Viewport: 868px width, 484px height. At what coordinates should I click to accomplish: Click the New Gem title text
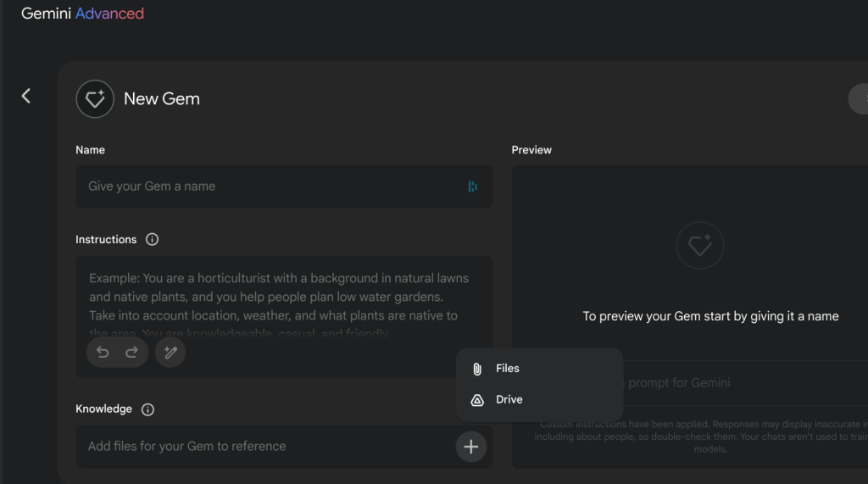pos(162,98)
